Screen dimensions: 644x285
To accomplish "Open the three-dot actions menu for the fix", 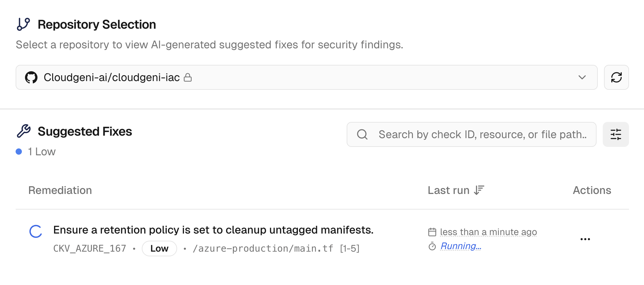I will click(585, 239).
